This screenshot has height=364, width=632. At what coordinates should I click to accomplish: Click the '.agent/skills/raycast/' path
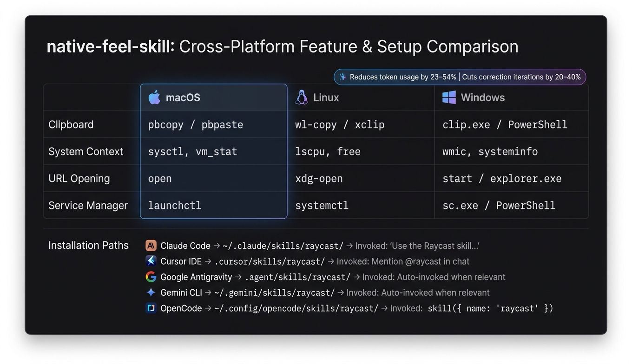tap(297, 277)
